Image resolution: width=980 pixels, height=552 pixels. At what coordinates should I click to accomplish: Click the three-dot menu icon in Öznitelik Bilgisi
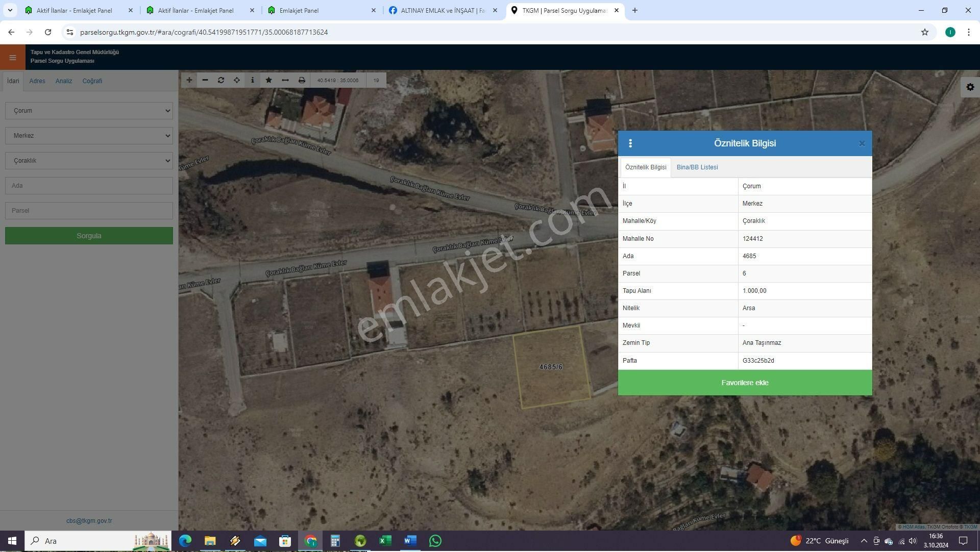click(631, 143)
